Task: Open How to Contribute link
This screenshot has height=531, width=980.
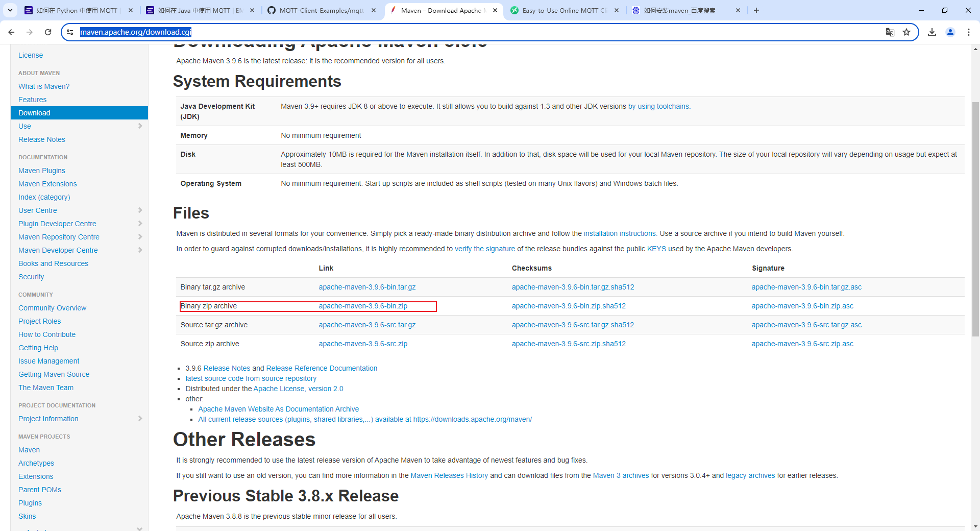Action: [x=47, y=334]
